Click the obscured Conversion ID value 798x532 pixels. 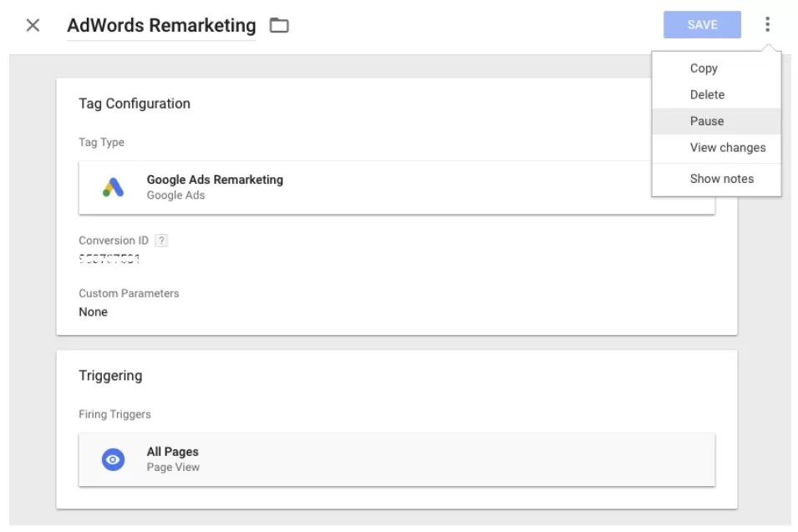click(x=109, y=259)
